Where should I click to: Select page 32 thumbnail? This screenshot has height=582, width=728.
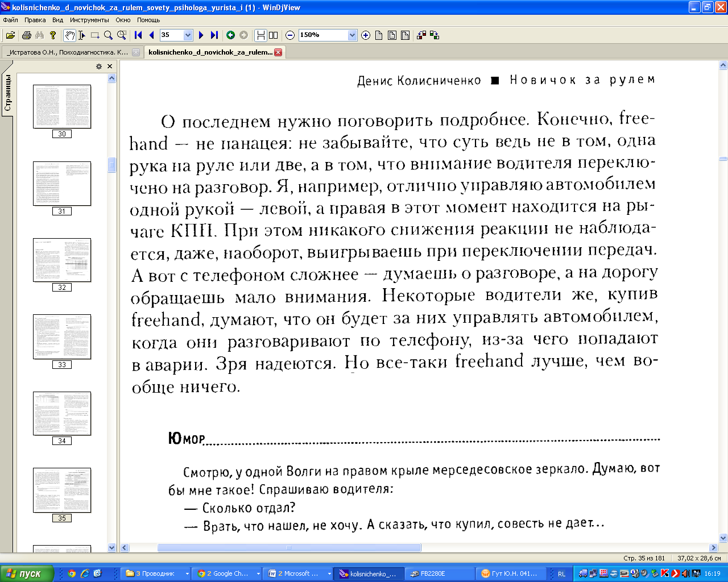pos(62,260)
